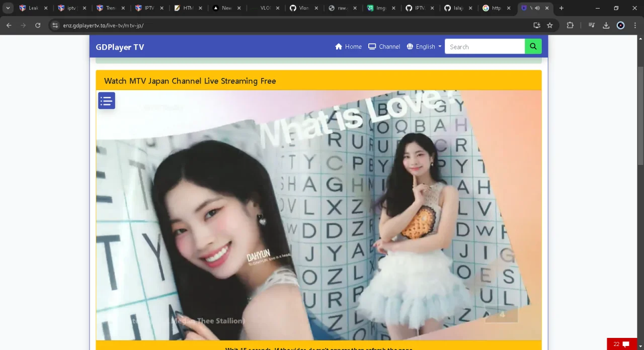644x350 pixels.
Task: Close the Img tab
Action: pos(393,8)
